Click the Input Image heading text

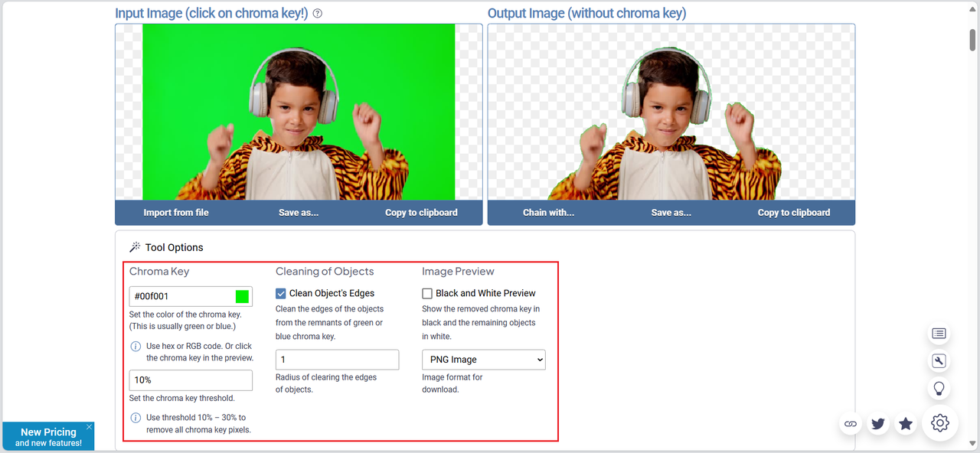click(211, 14)
